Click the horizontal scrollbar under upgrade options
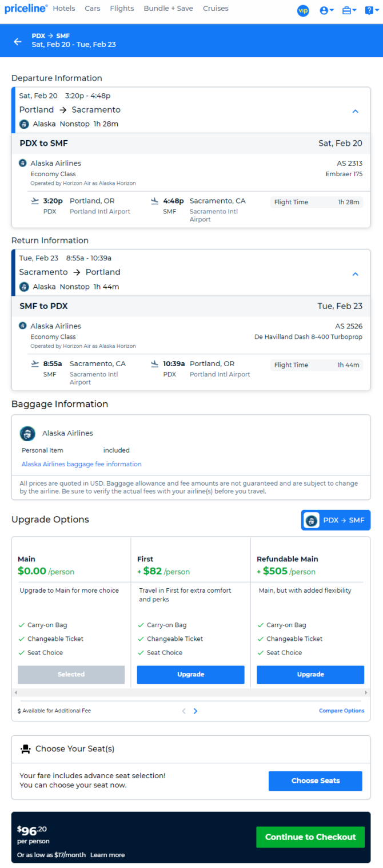Screen dimensions: 383x868 191,692
